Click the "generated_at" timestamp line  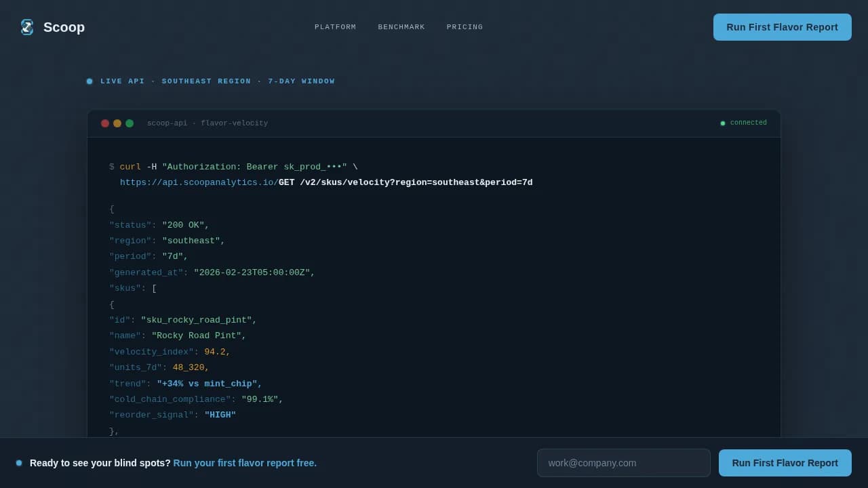click(212, 272)
